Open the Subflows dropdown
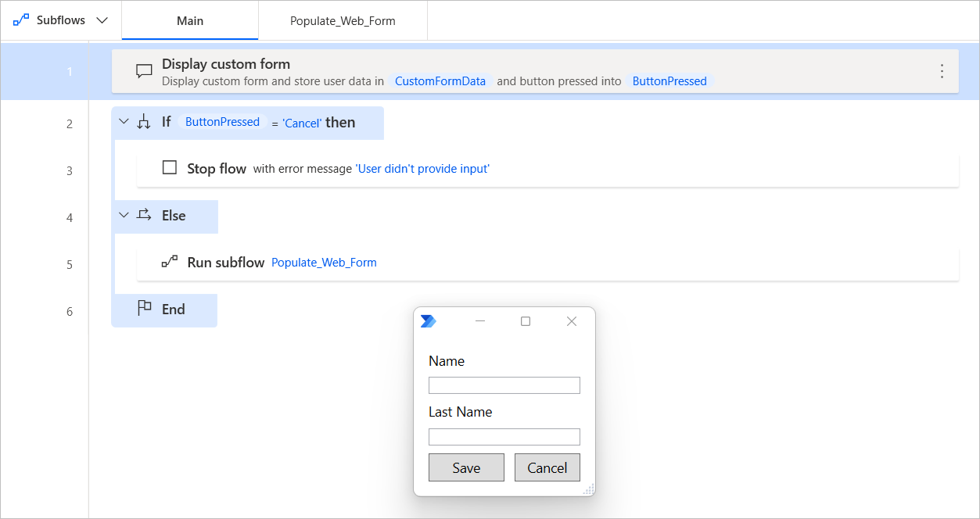 (x=102, y=20)
